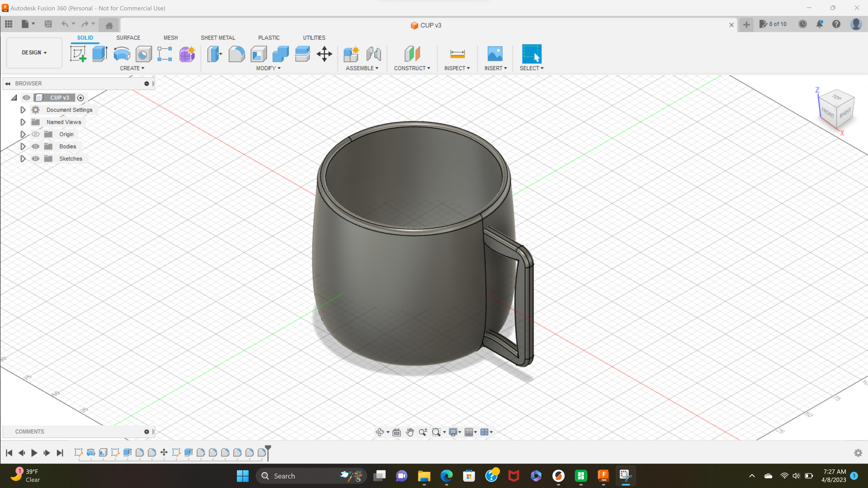Viewport: 868px width, 488px height.
Task: Expand the Bodies tree node
Action: tap(23, 146)
